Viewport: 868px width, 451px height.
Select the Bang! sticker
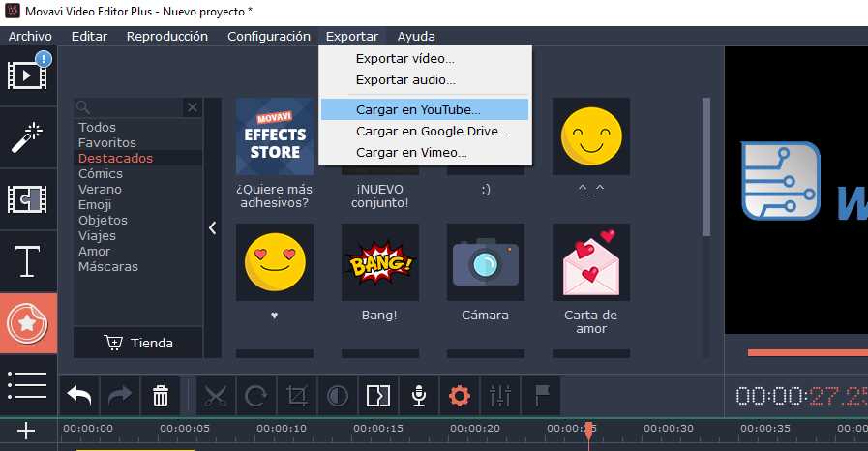pyautogui.click(x=379, y=262)
